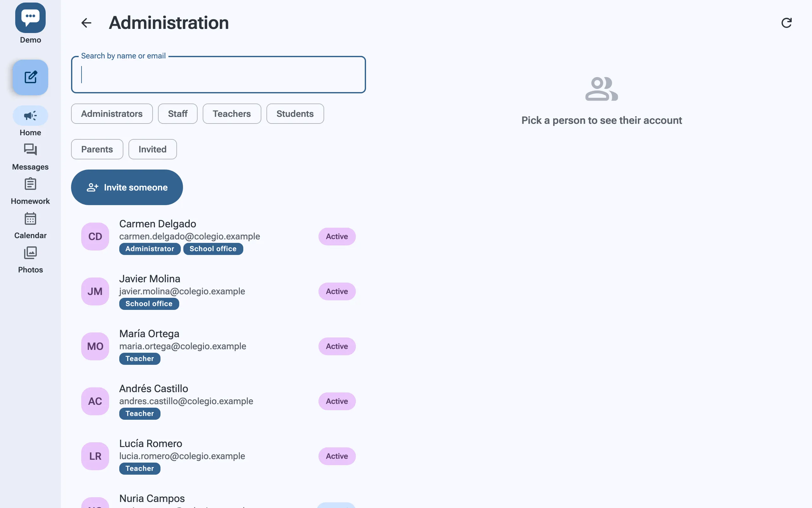Click Active status for Javier Molina
The image size is (812, 508).
click(x=337, y=291)
